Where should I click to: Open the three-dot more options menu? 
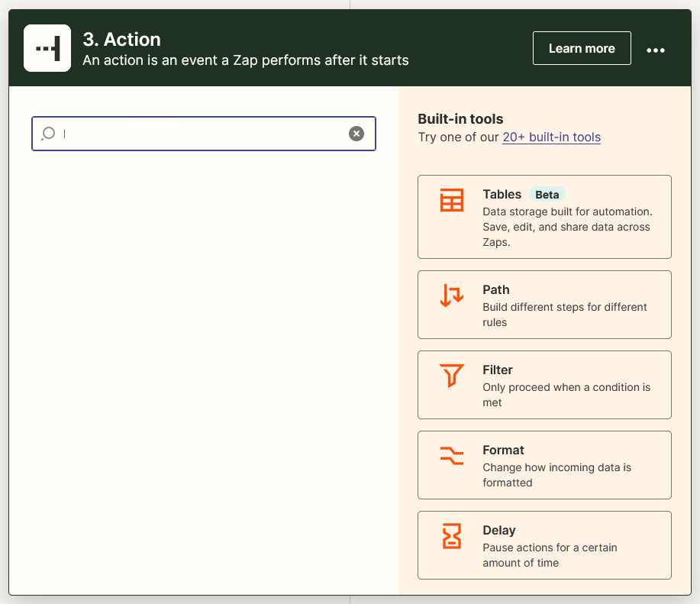656,50
